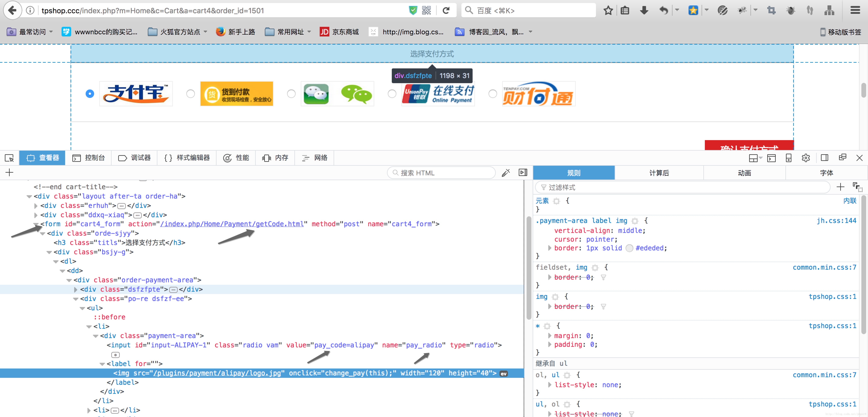Switch to the 字体 fonts tab
The height and width of the screenshot is (417, 868).
pyautogui.click(x=826, y=173)
